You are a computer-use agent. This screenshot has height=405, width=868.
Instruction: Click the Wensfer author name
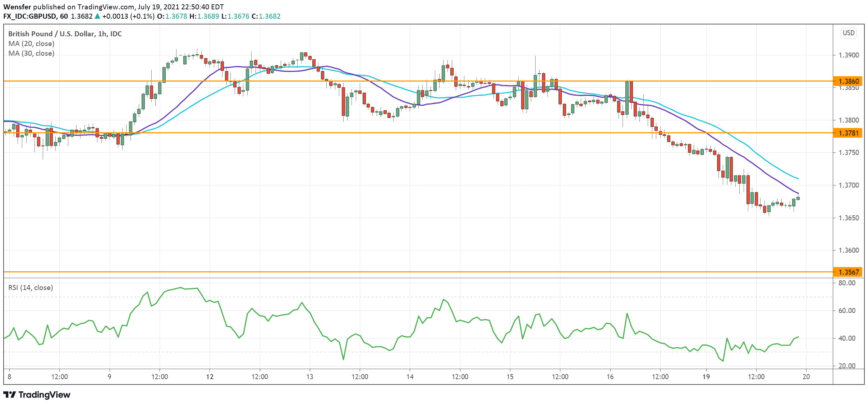coord(17,7)
